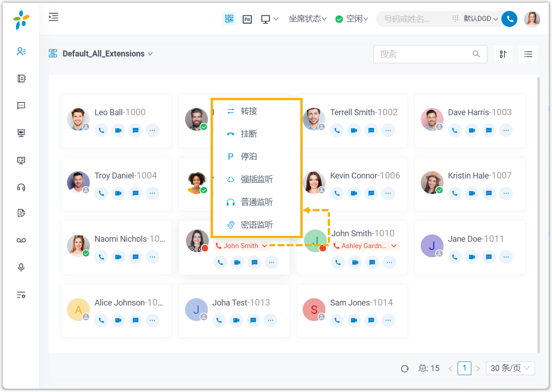Screen dimensions: 552x392
Task: Call Kristin Hale using phone icon
Action: (x=454, y=193)
